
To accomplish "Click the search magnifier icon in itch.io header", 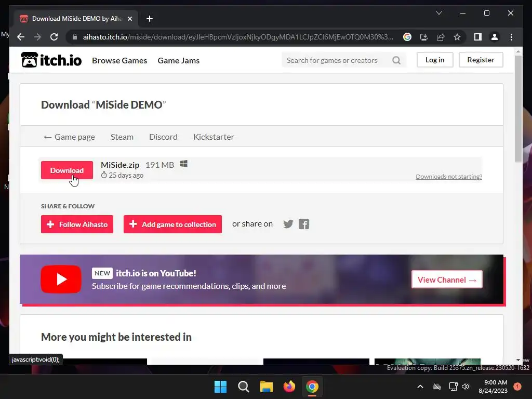I will coord(396,60).
